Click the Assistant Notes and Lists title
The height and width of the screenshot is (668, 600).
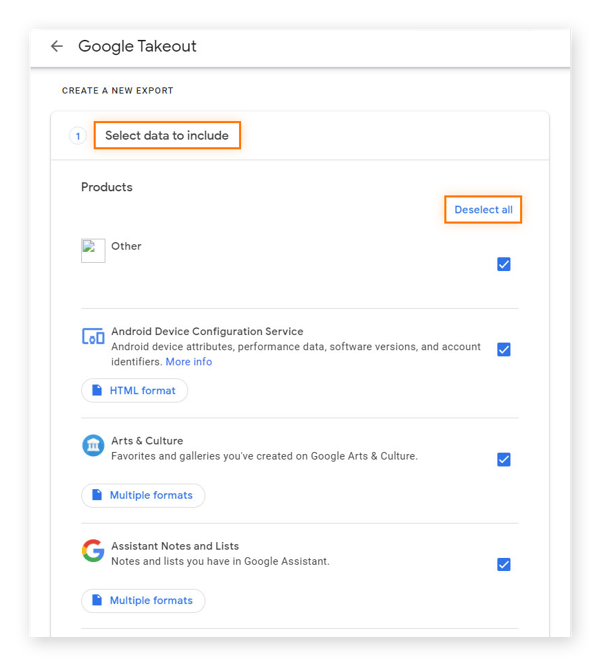tap(175, 546)
